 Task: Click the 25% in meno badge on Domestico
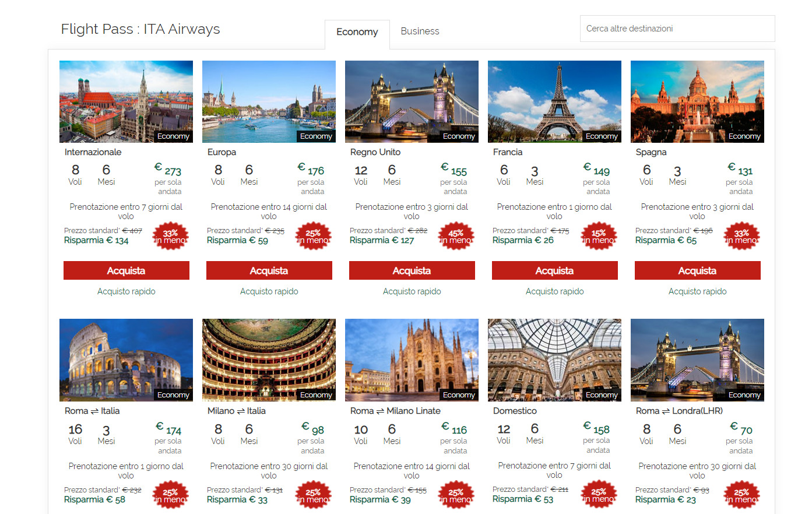point(599,495)
